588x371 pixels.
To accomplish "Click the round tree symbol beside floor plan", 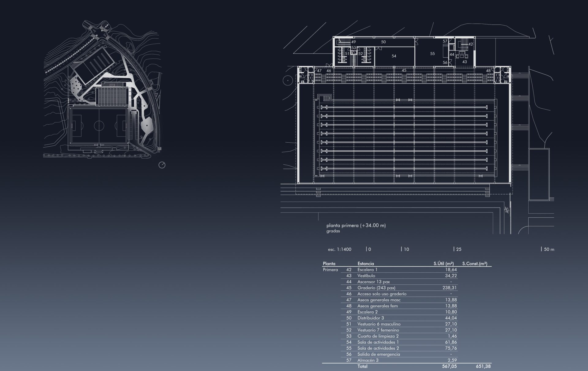I will 288,81.
